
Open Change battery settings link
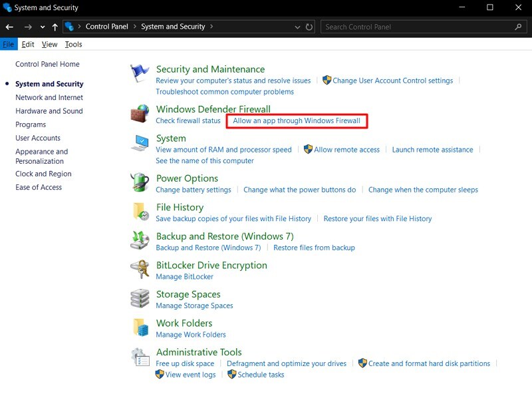click(x=194, y=190)
